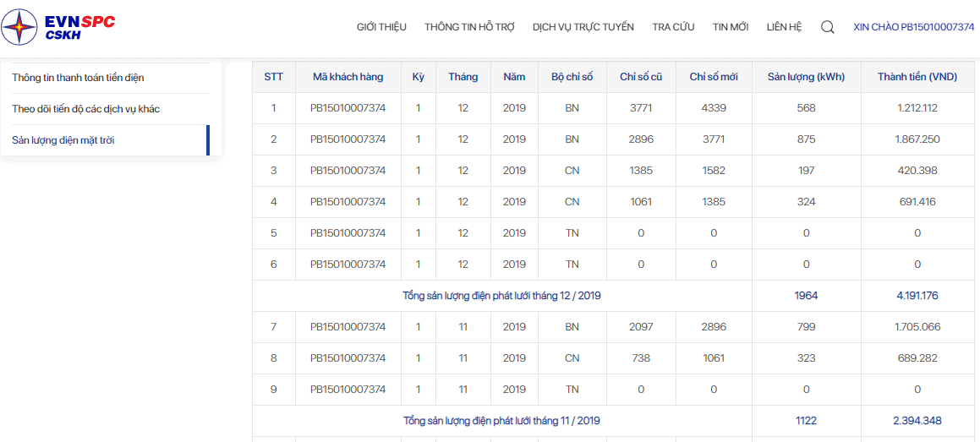Click the Bộ chỉ số column header
The image size is (980, 442).
[572, 77]
